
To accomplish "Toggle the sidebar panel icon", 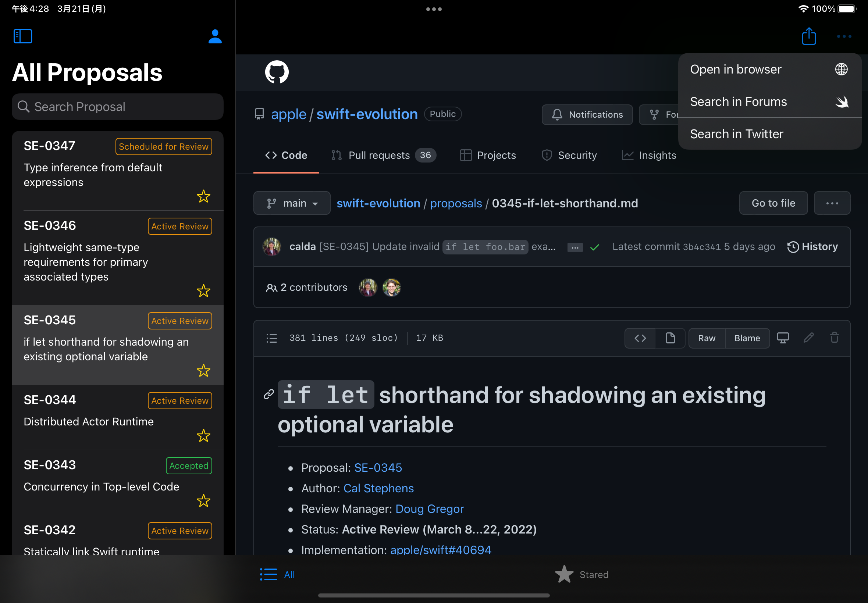I will (23, 36).
